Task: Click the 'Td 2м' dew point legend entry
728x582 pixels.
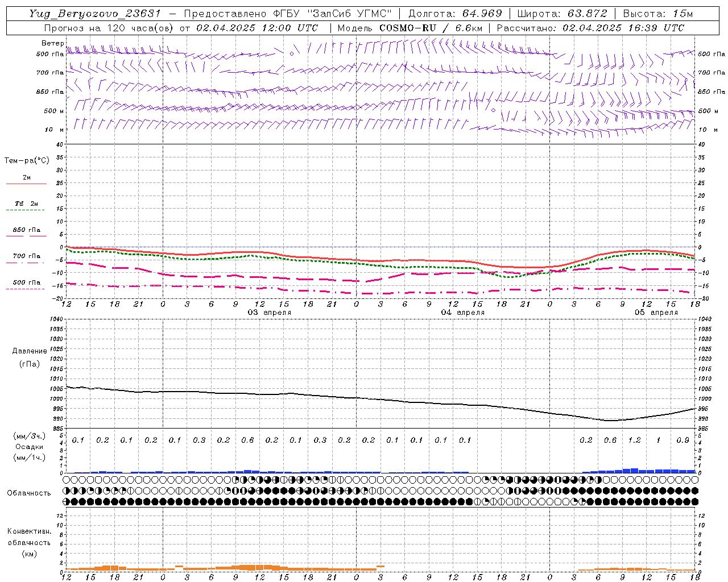Action: click(x=26, y=203)
